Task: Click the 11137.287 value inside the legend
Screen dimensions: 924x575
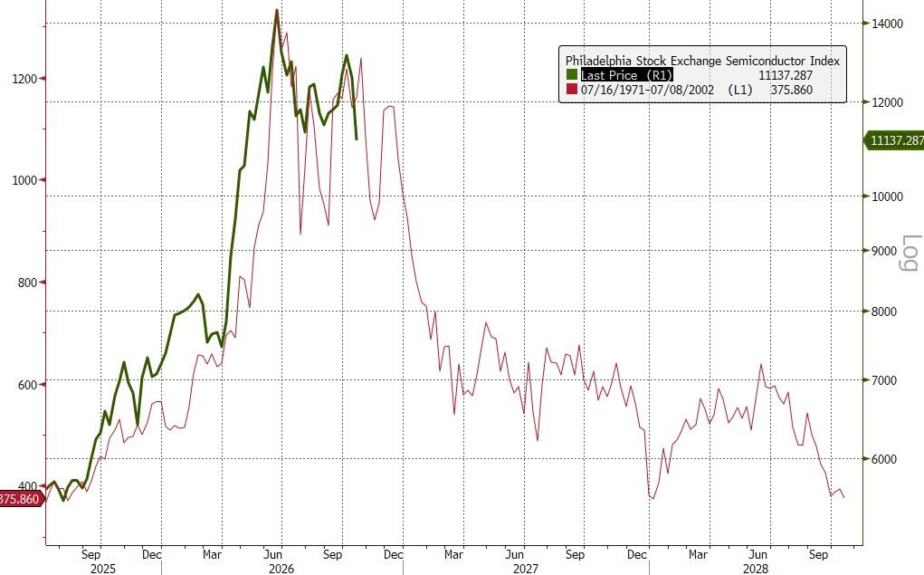Action: (x=786, y=75)
